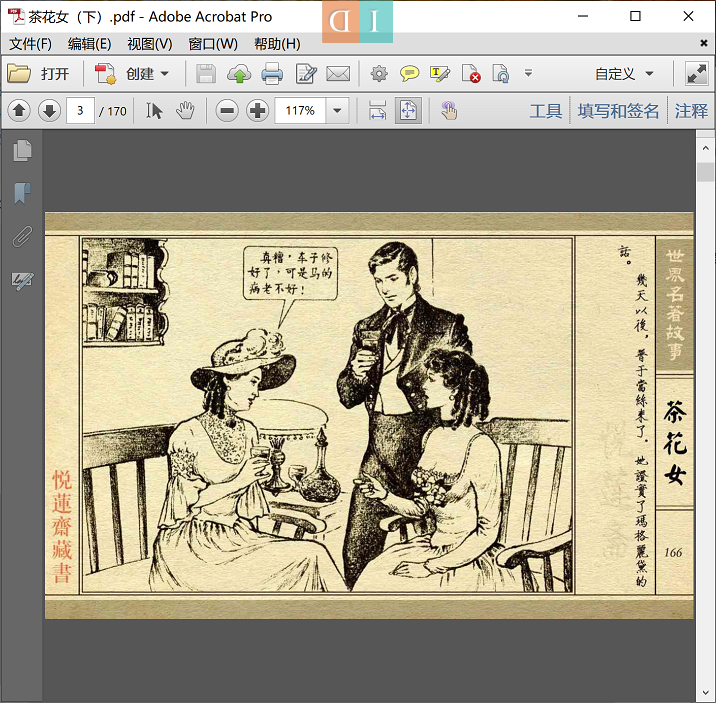Open the 窗口(W) menu
Viewport: 716px width, 703px height.
coord(213,44)
